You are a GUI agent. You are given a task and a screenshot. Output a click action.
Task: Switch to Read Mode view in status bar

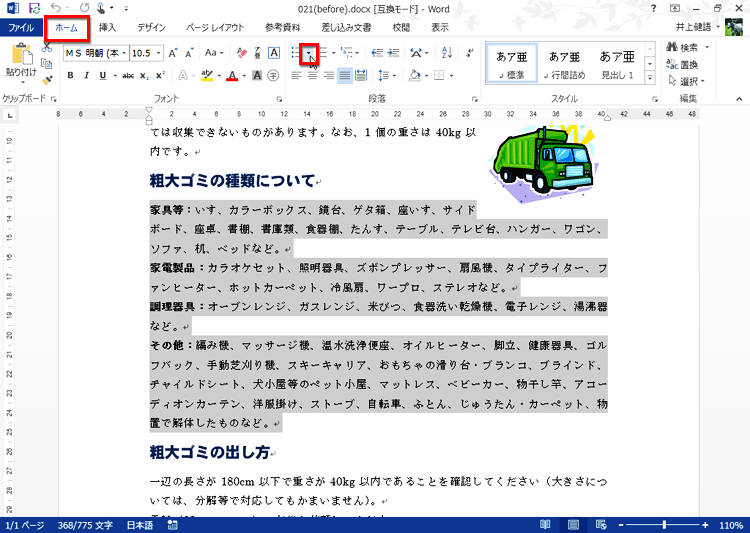(x=545, y=524)
